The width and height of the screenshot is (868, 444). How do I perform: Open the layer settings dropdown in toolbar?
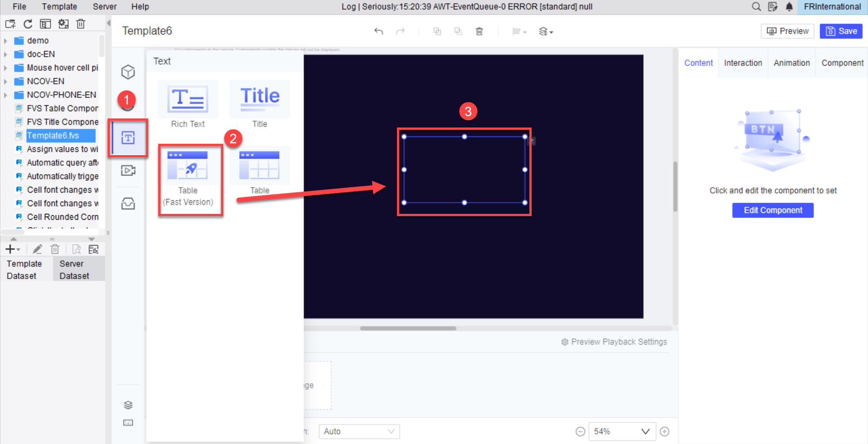(546, 31)
